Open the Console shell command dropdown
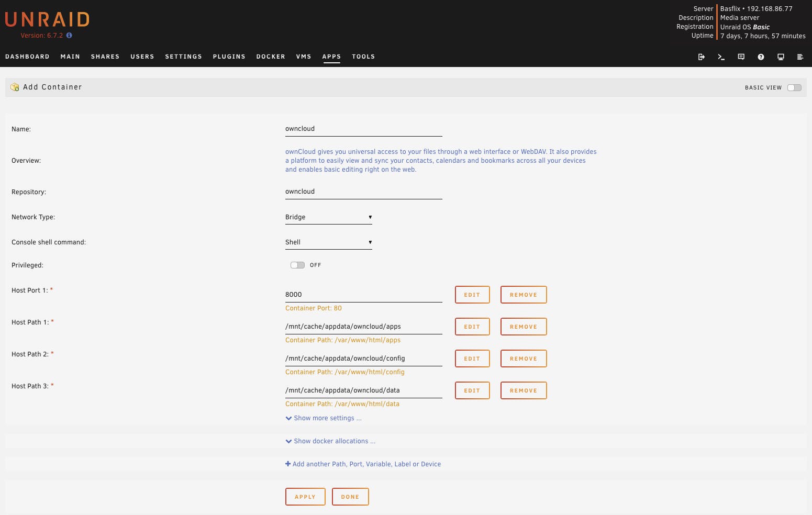Screen dimensions: 812x515 328,242
